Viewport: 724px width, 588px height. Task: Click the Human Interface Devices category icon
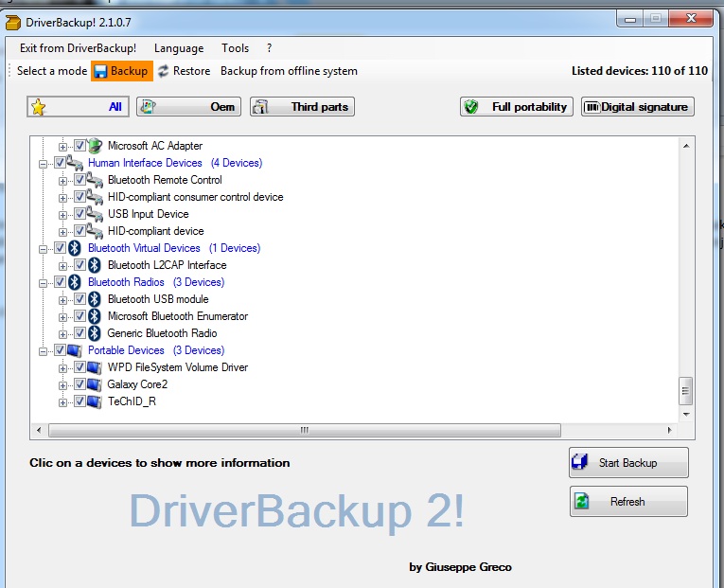[x=75, y=163]
